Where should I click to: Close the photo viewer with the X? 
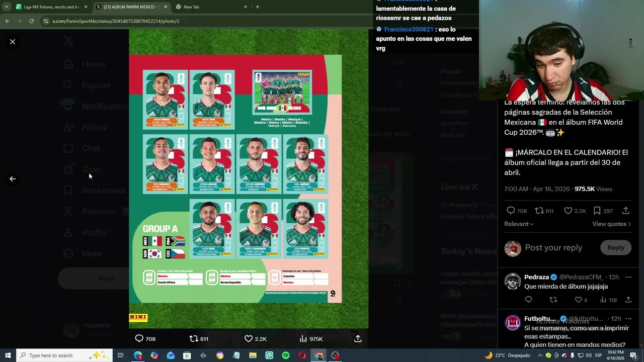(x=13, y=42)
